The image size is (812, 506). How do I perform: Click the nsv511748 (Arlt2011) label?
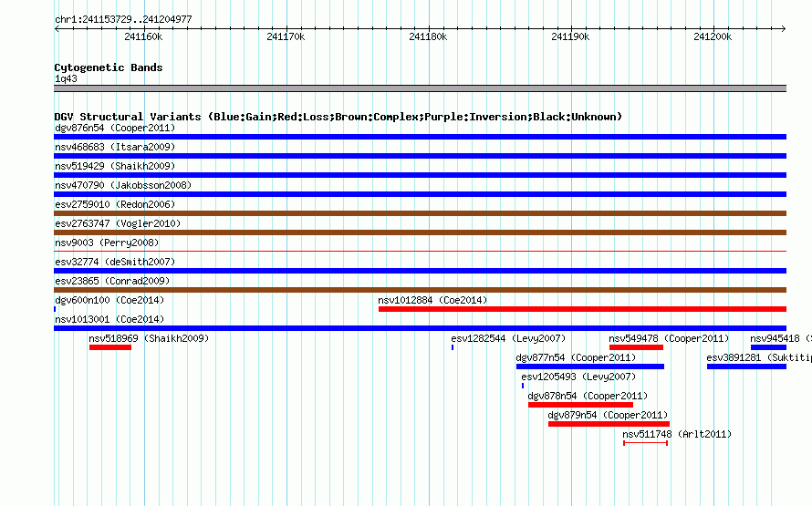click(677, 434)
